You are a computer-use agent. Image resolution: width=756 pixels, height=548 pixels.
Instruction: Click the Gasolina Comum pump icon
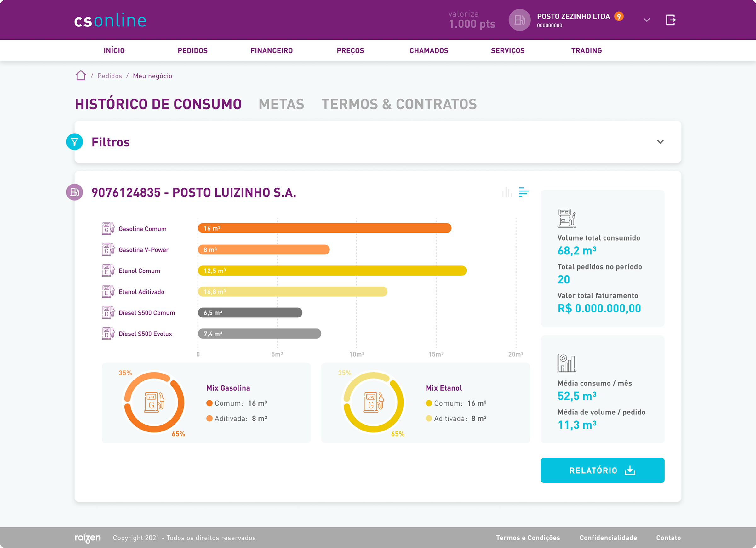click(x=108, y=229)
